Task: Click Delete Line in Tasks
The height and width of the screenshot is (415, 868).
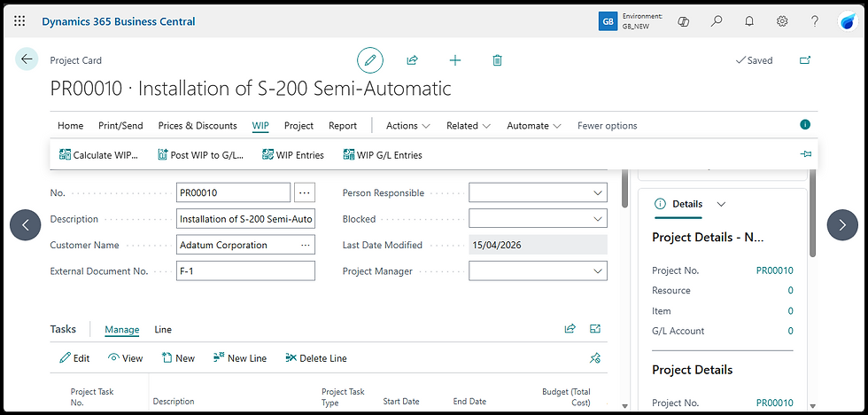Action: pyautogui.click(x=316, y=358)
